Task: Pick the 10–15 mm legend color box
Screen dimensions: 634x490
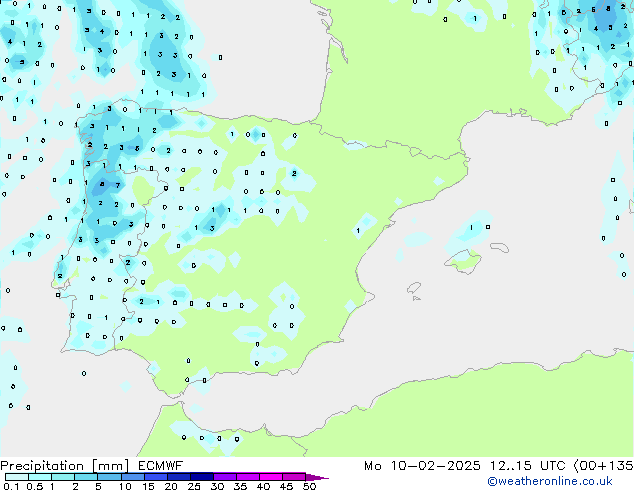Action: pos(132,477)
